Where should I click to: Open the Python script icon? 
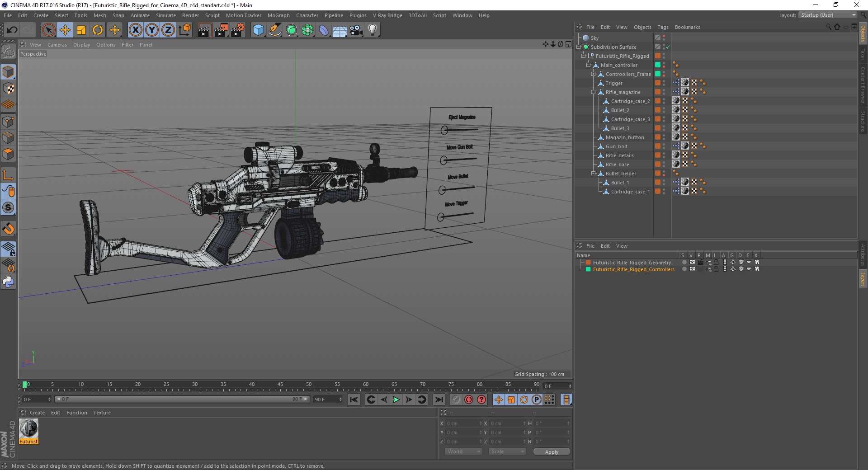click(8, 282)
